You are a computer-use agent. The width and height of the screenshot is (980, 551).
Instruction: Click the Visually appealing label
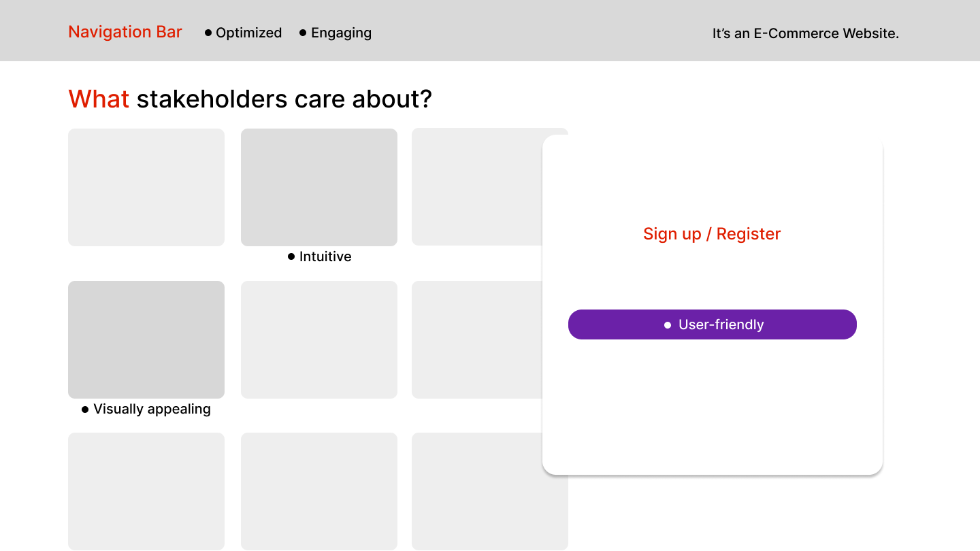coord(152,409)
